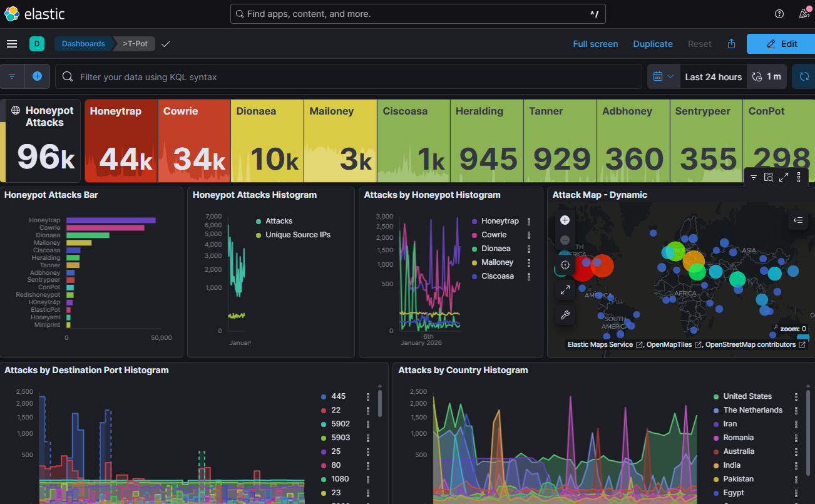The height and width of the screenshot is (504, 815).
Task: Click the Honeytrap metric tile
Action: [121, 141]
